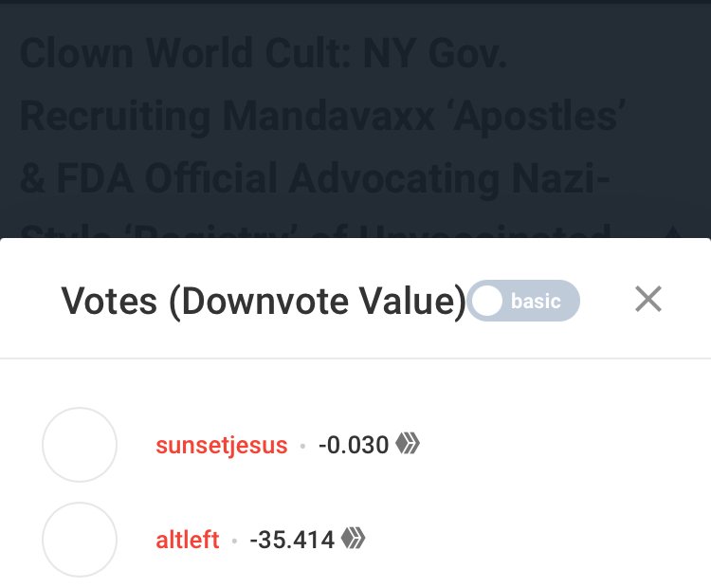Click the partially hidden 'Registry' title line
The image size is (711, 588).
[x=315, y=230]
